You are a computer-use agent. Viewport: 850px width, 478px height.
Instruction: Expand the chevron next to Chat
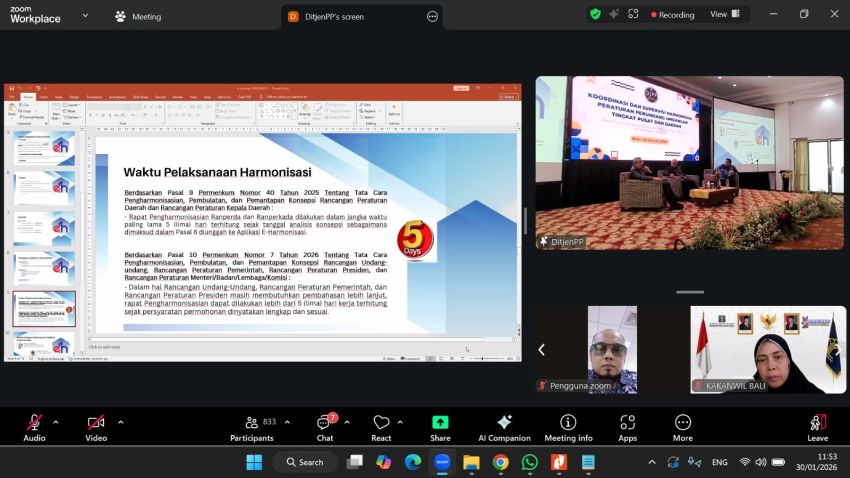(x=347, y=422)
